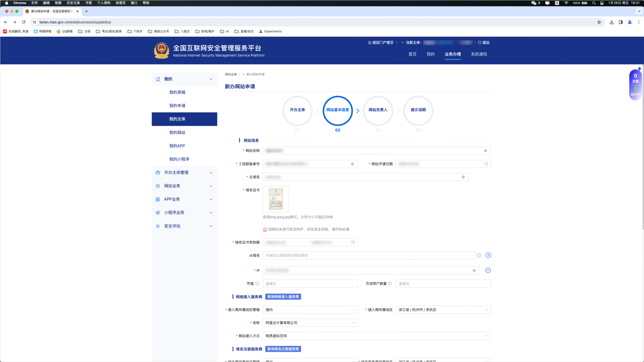
Task: Click 查询网络接入服务商 button
Action: click(283, 297)
